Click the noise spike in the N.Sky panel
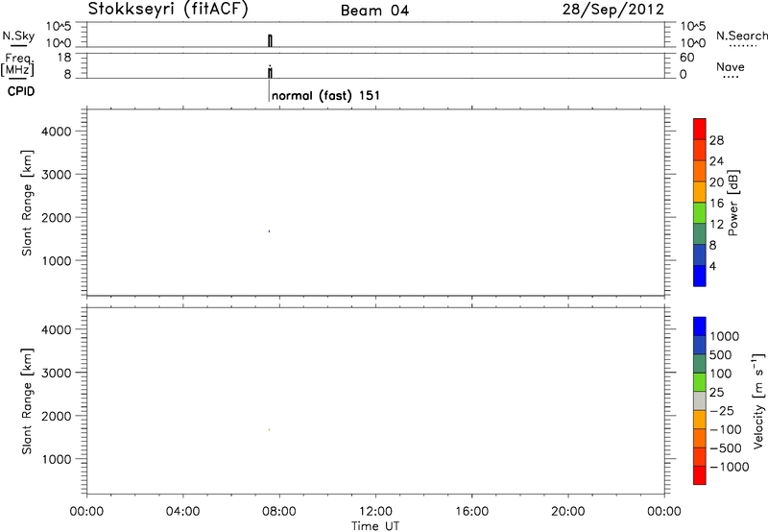Viewport: 768px width, 532px height. tap(270, 40)
